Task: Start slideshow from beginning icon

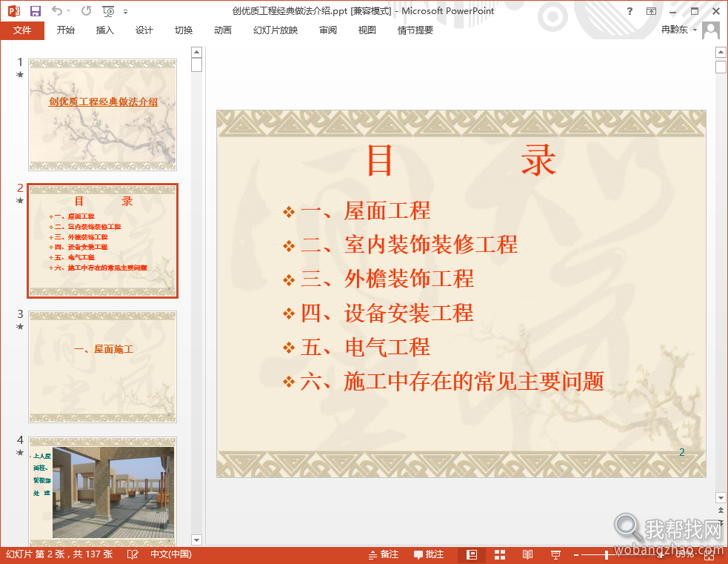Action: [x=108, y=10]
